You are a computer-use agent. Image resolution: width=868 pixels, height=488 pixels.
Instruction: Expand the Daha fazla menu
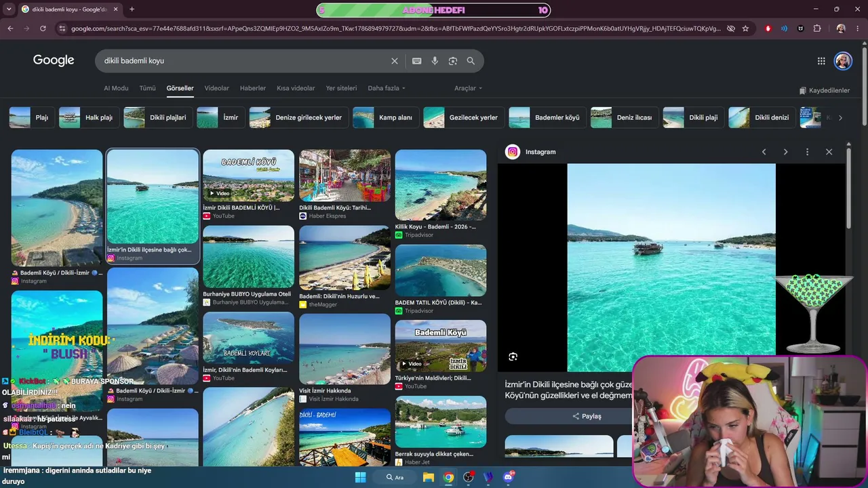coord(387,88)
